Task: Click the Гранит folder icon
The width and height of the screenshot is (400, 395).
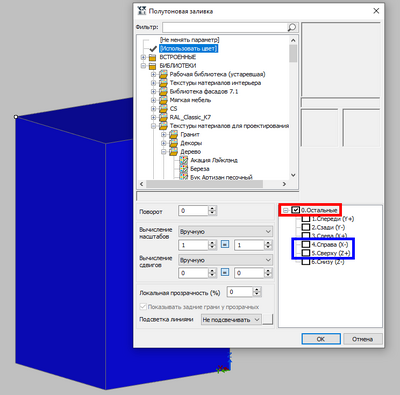Action: (x=173, y=135)
